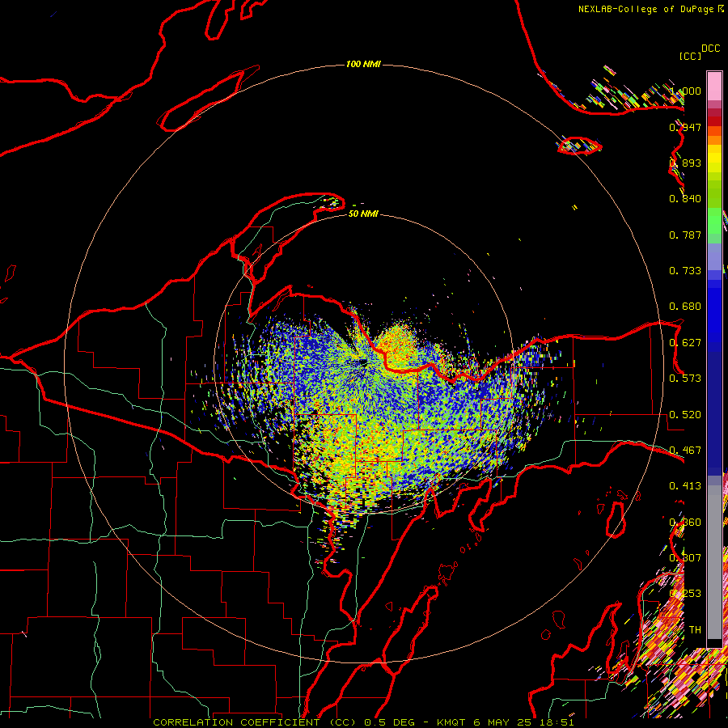The width and height of the screenshot is (728, 728).
Task: Click the 0.627 scale value
Action: [685, 343]
